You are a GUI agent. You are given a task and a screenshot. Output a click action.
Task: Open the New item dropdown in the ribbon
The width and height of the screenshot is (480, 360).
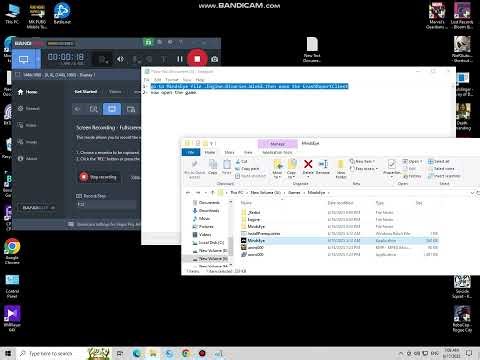pyautogui.click(x=362, y=161)
